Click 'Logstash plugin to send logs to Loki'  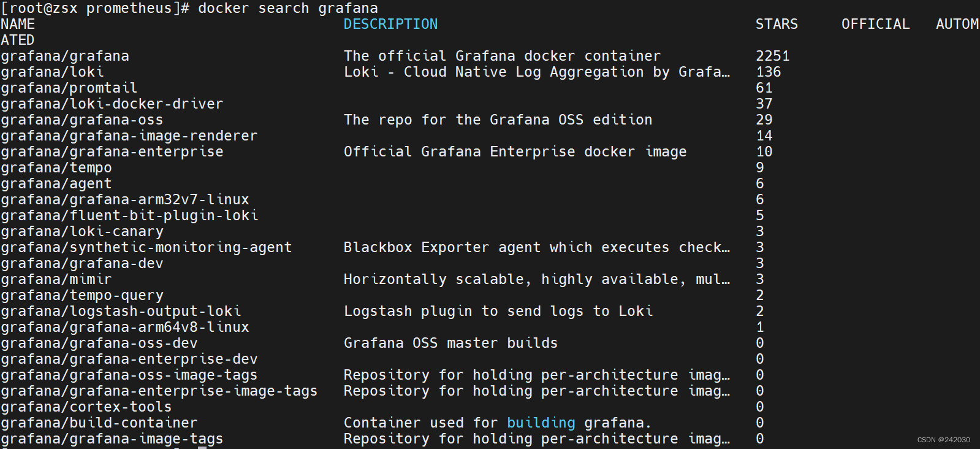pos(498,312)
